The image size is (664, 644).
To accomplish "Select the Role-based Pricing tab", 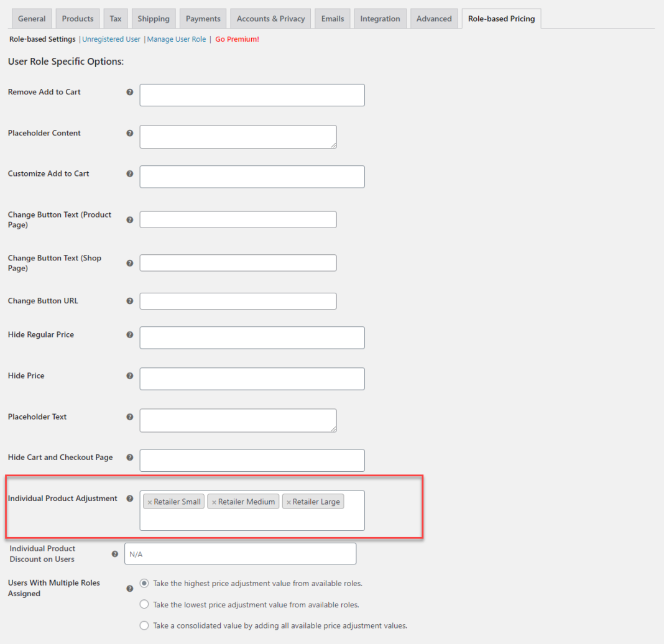I will coord(501,19).
